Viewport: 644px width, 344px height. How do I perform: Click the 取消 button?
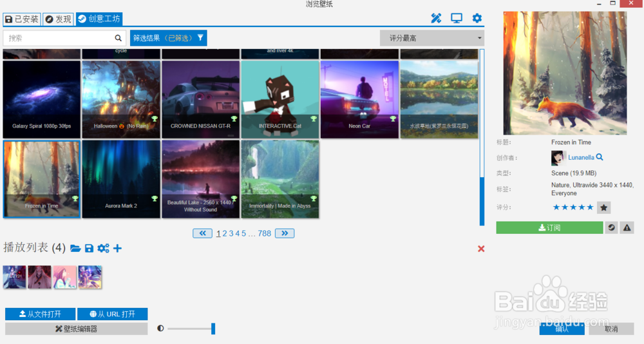pyautogui.click(x=611, y=329)
